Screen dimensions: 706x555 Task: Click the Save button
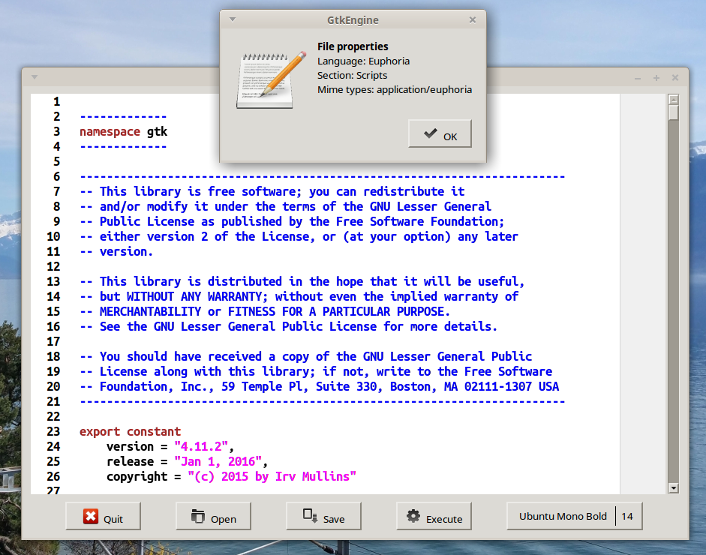[323, 517]
